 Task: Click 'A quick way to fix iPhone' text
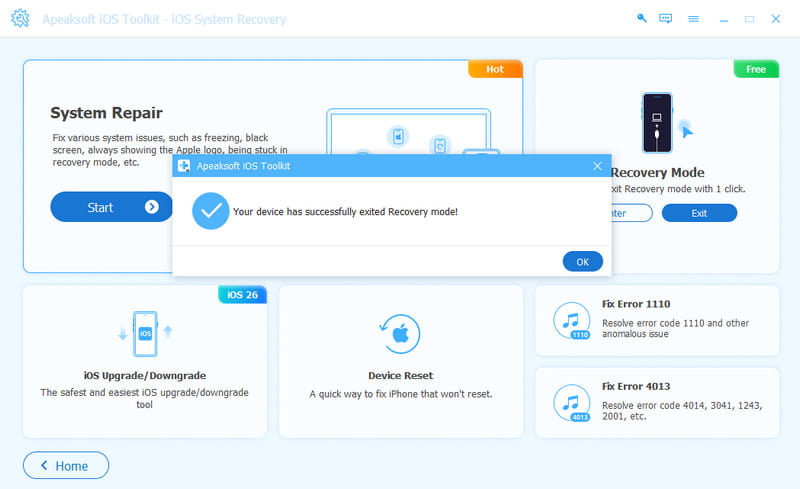pos(401,394)
